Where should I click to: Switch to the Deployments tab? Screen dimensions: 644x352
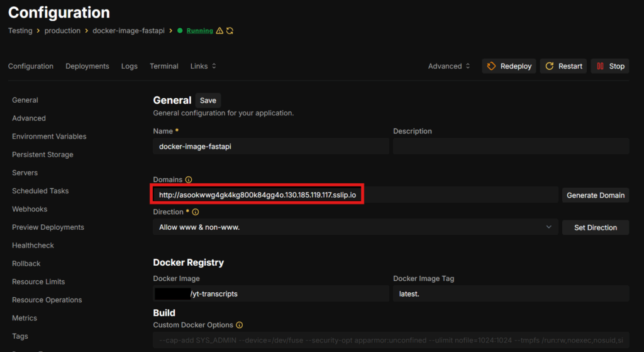click(x=87, y=66)
